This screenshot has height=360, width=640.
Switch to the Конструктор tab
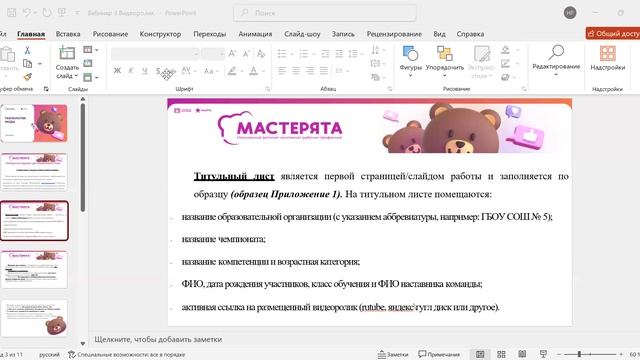[x=160, y=34]
